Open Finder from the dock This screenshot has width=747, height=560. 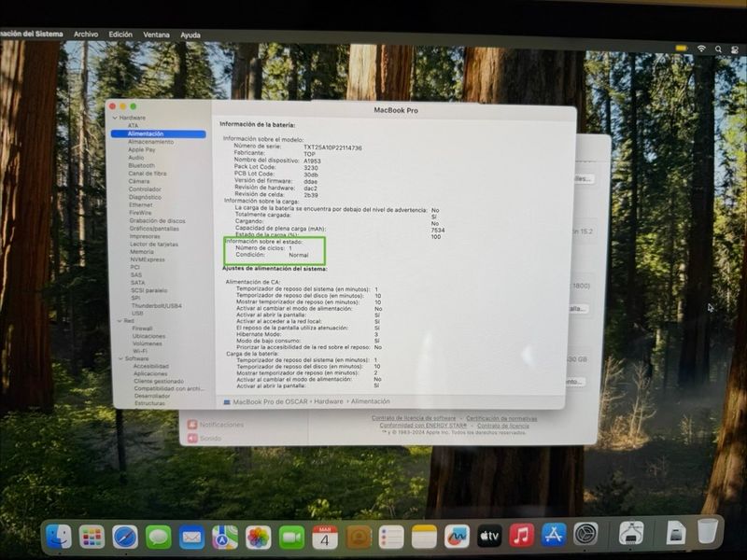pyautogui.click(x=59, y=537)
